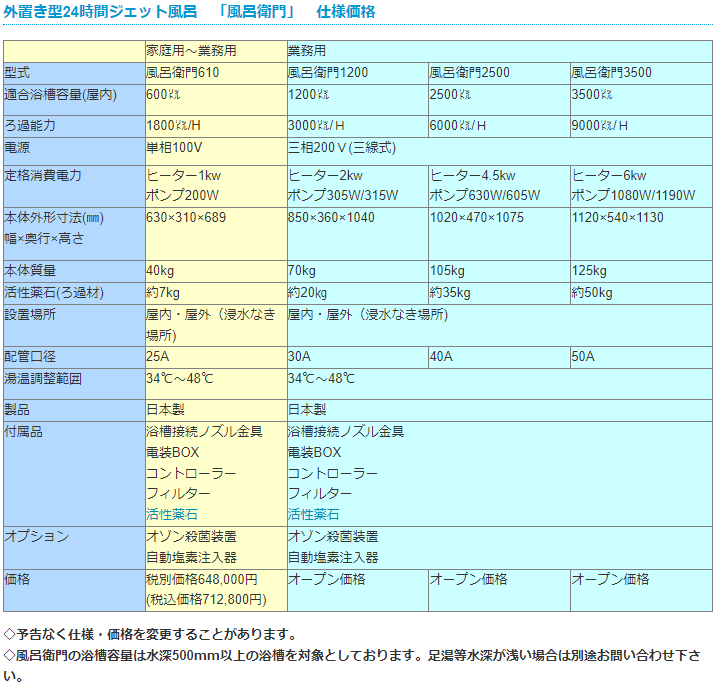Click the 三相200Ｖ(三線式) power cell
The width and height of the screenshot is (717, 686).
500,151
